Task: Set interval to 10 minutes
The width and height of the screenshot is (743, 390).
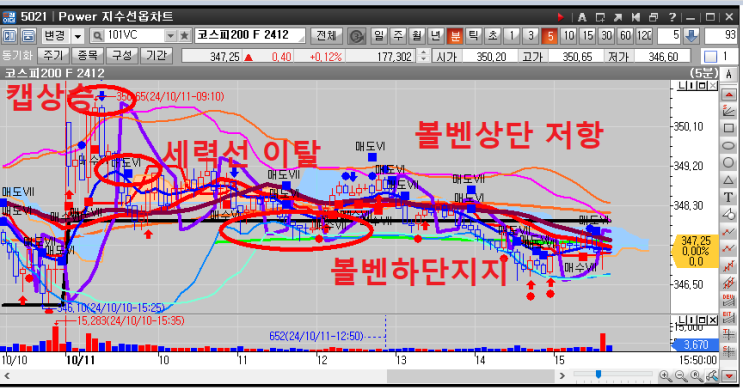Action: (569, 36)
